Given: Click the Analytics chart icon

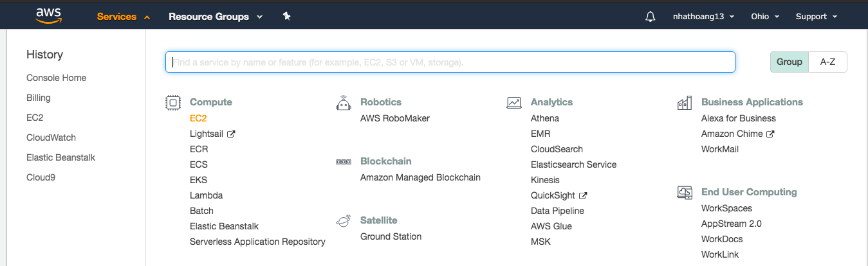Looking at the screenshot, I should (514, 102).
